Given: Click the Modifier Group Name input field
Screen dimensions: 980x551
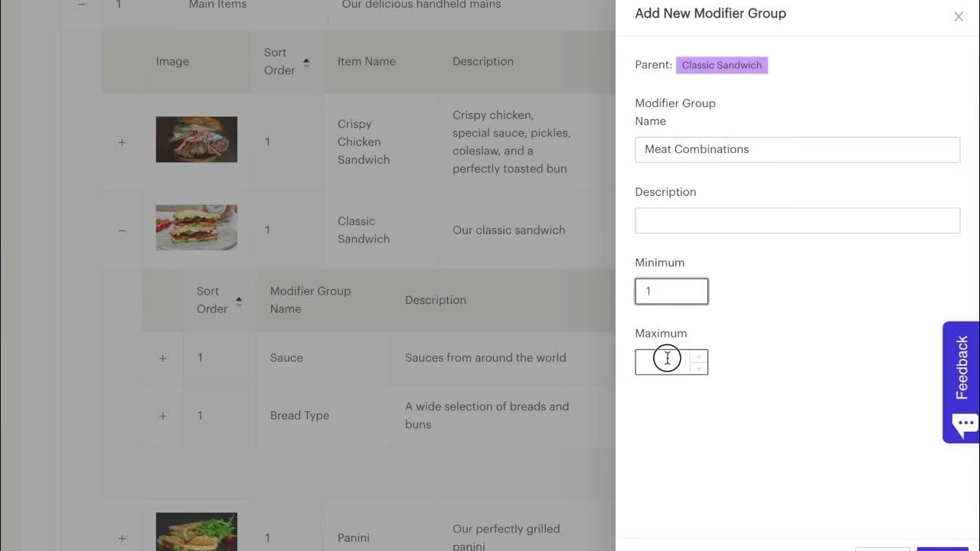Looking at the screenshot, I should click(797, 149).
